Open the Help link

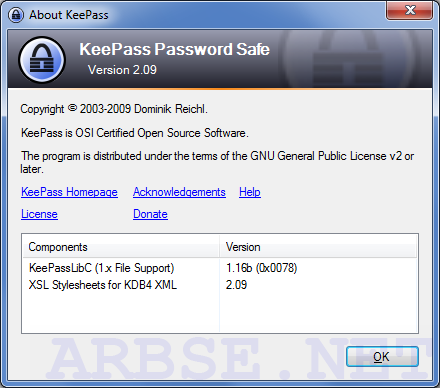point(250,192)
